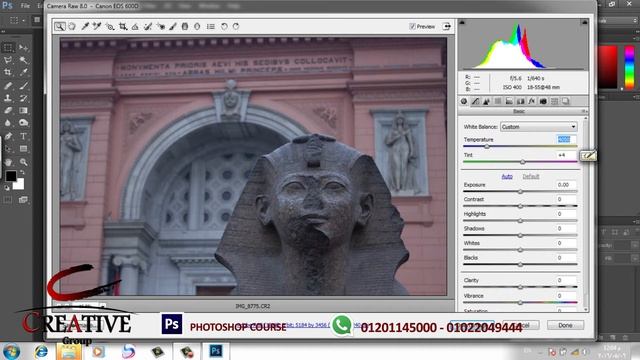Select the White Balance eyedropper tool

click(x=85, y=27)
